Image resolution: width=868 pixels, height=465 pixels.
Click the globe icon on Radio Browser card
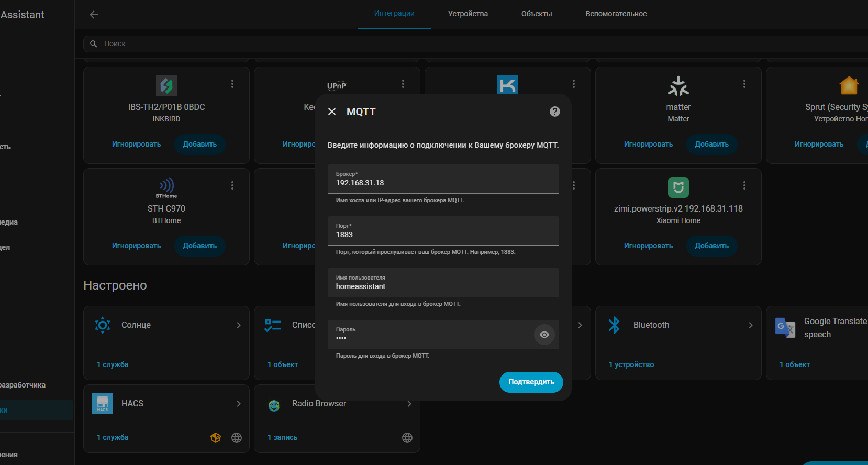point(407,438)
